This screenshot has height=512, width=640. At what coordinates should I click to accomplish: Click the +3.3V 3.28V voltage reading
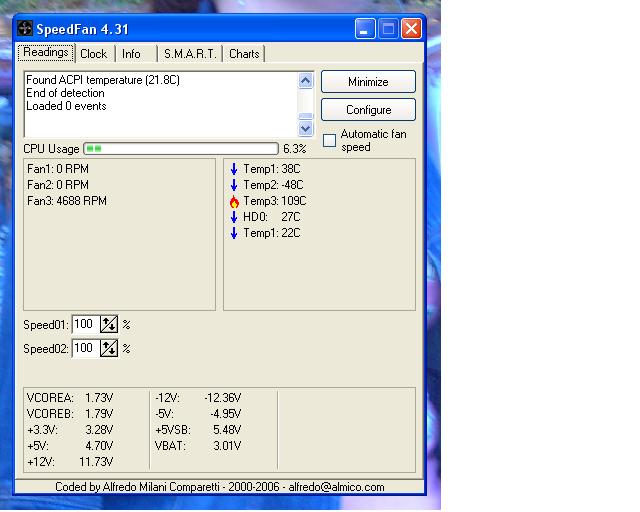(70, 430)
